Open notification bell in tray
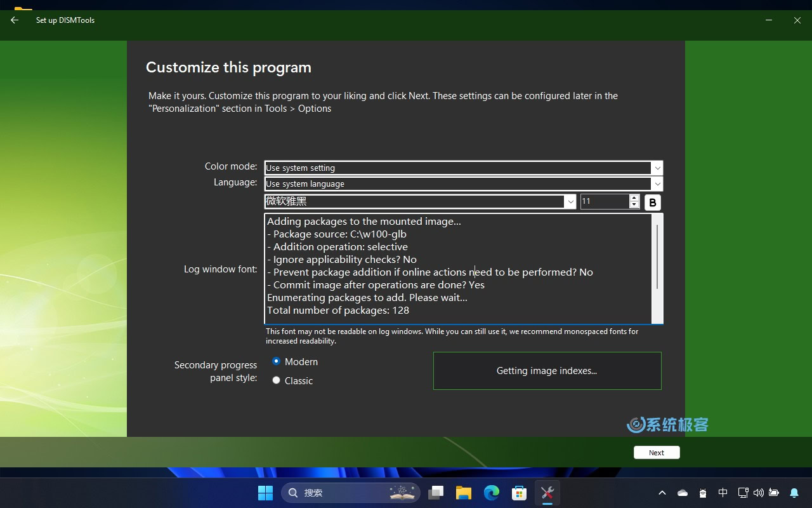This screenshot has height=508, width=812. point(794,493)
